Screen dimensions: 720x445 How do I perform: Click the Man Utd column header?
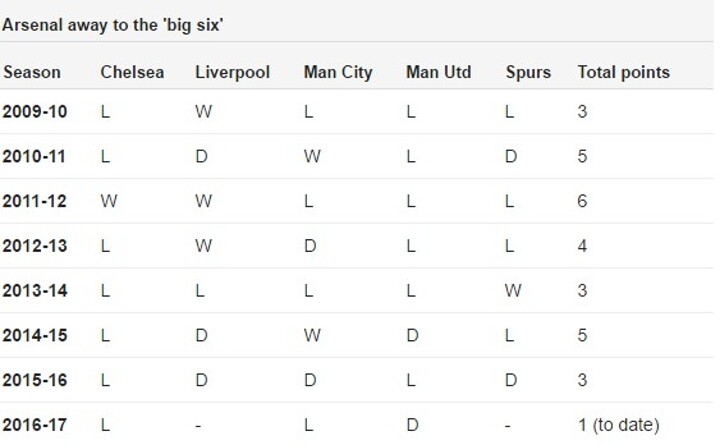tap(439, 73)
